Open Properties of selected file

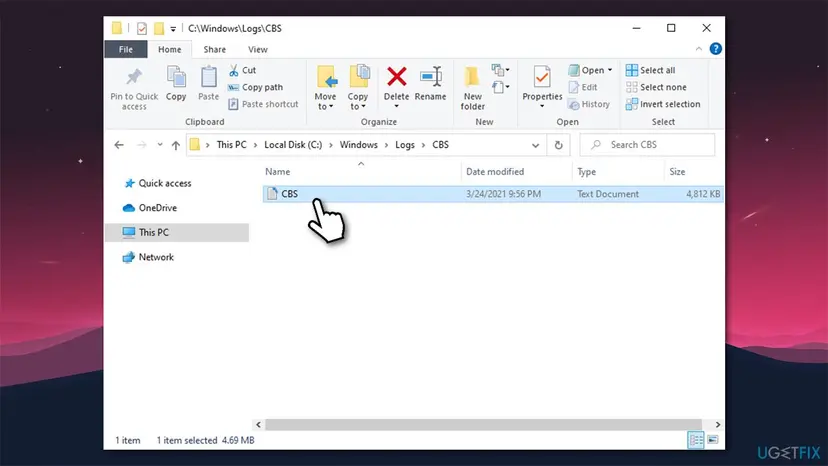(x=542, y=83)
